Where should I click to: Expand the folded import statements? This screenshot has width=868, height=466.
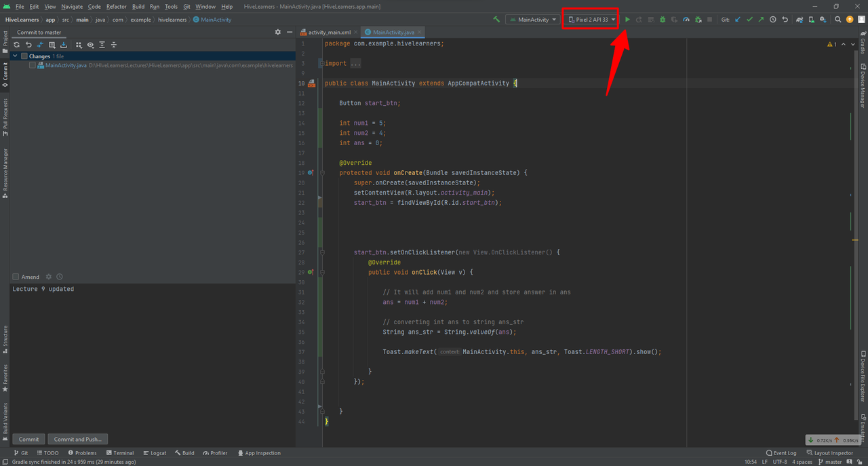pyautogui.click(x=355, y=63)
